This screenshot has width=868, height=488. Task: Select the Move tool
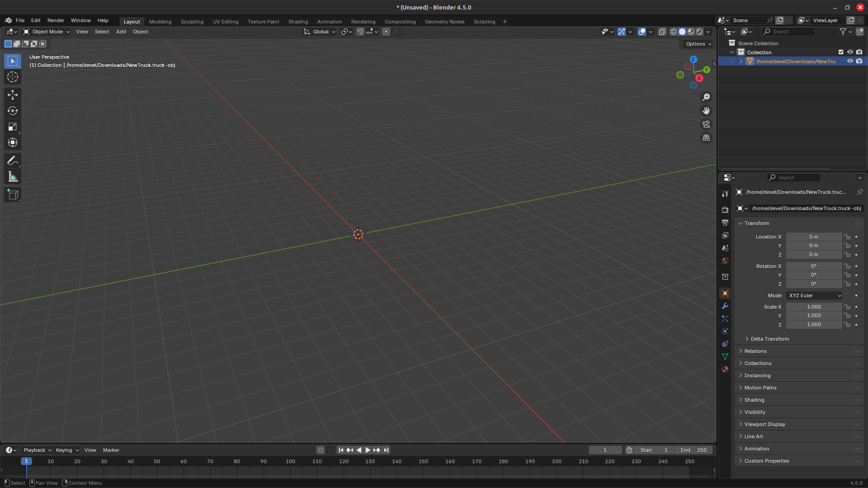coord(13,94)
